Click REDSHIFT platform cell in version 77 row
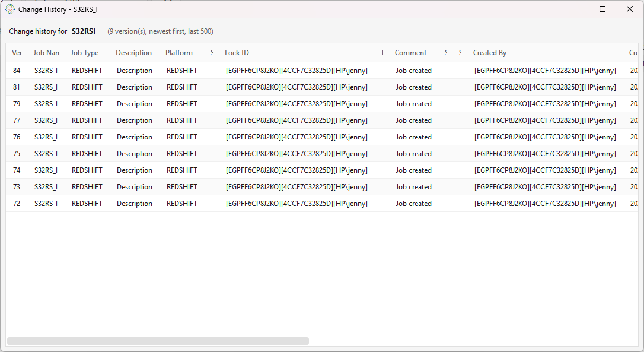The image size is (644, 352). point(182,120)
